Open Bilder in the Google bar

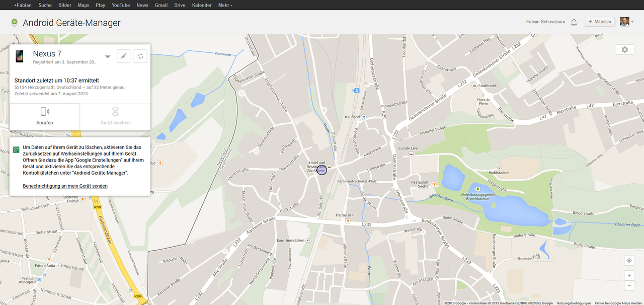click(x=65, y=5)
